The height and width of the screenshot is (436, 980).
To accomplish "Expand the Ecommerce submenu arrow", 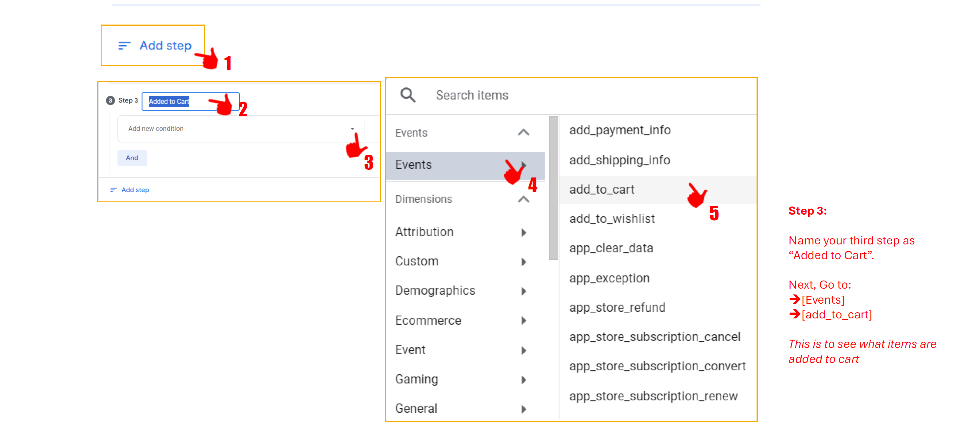I will click(524, 321).
